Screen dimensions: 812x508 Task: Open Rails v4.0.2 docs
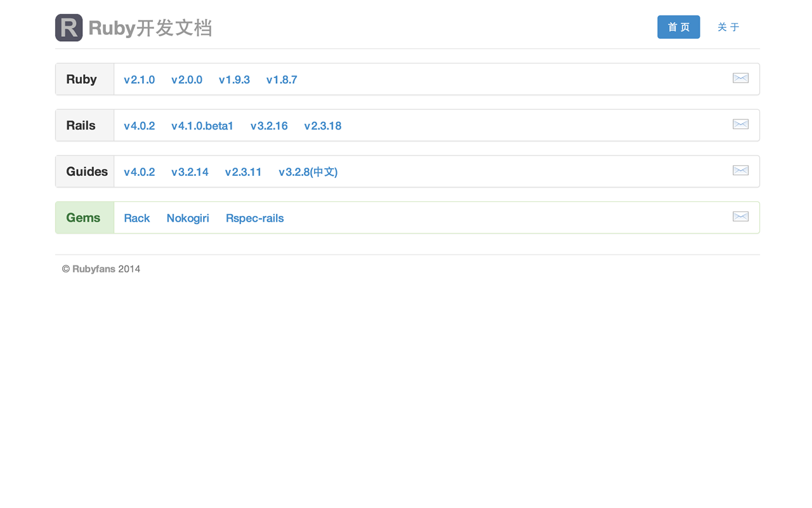coord(140,126)
